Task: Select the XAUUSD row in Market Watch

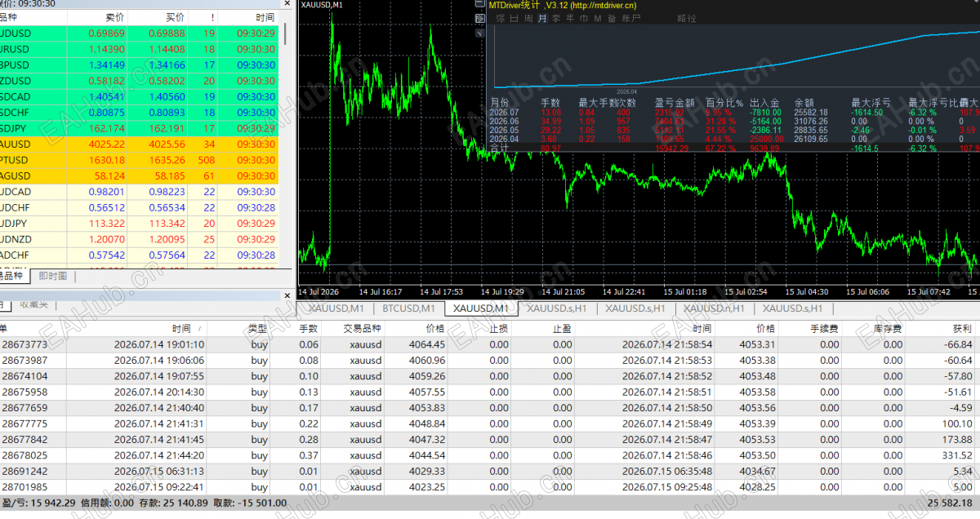Action: click(139, 144)
